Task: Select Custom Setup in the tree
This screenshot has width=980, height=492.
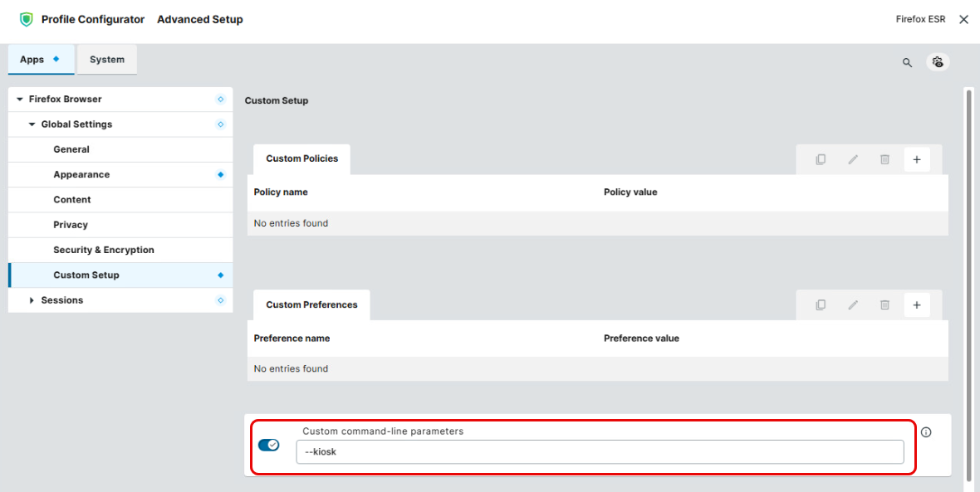Action: point(120,275)
